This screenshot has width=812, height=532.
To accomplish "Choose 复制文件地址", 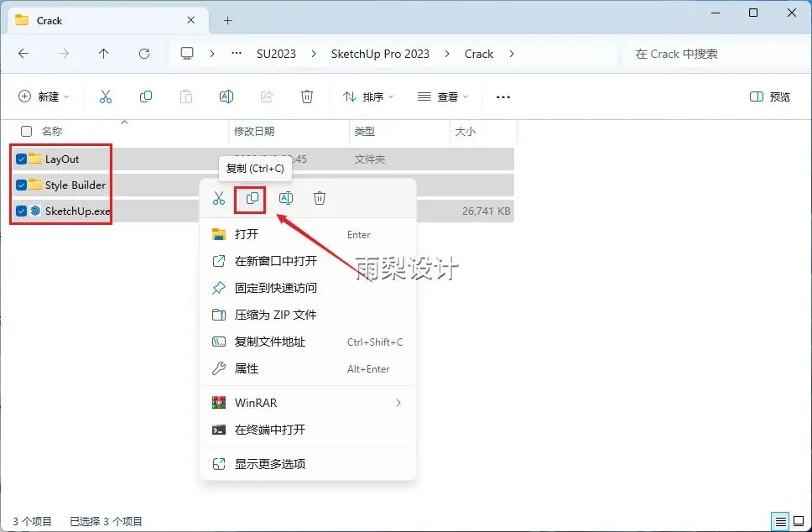I will click(x=308, y=342).
